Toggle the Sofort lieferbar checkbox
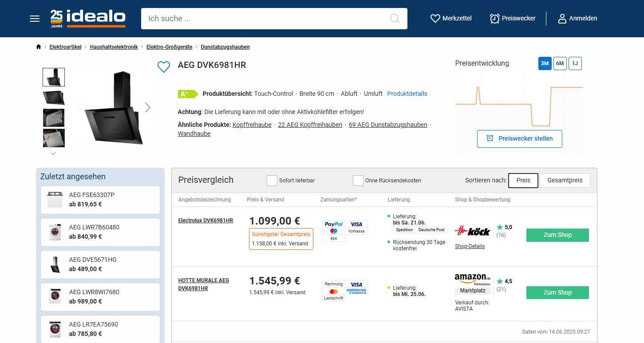 [272, 181]
